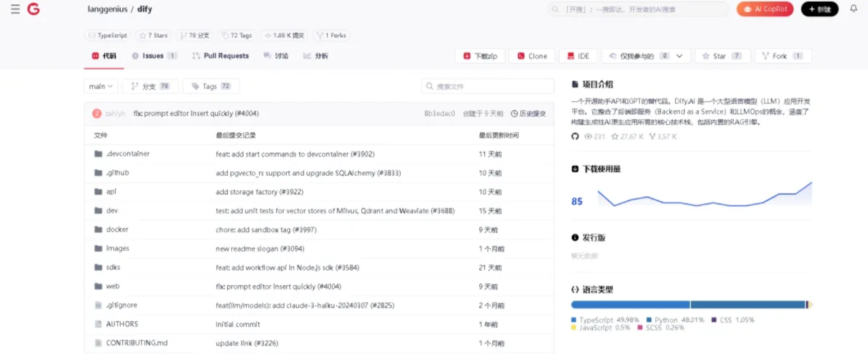Open the .devcontainer folder icon
The height and width of the screenshot is (354, 868).
tap(98, 154)
